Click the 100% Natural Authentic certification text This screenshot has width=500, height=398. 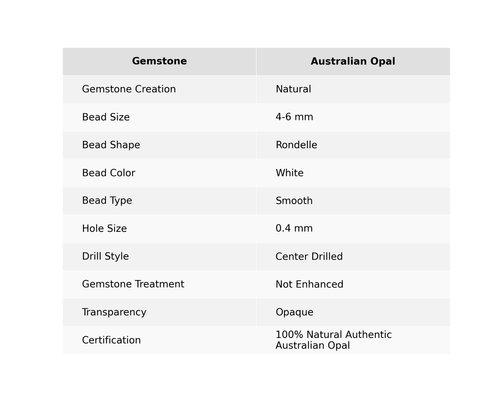(333, 334)
